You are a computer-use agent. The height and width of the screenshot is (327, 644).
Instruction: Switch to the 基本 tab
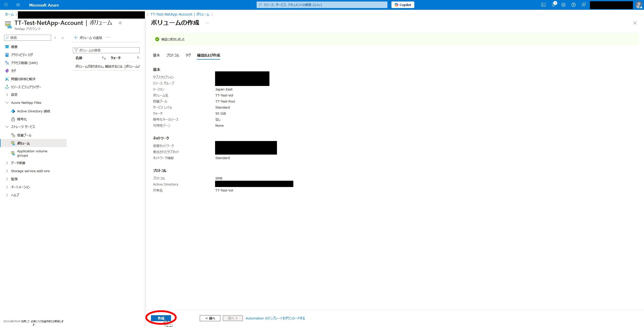point(156,55)
